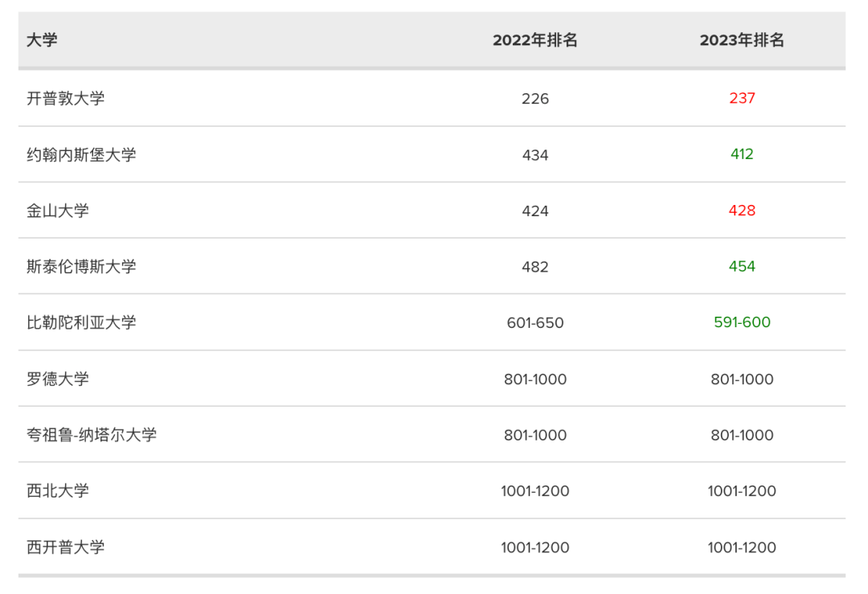Click red 2023 rank 237

tap(742, 98)
